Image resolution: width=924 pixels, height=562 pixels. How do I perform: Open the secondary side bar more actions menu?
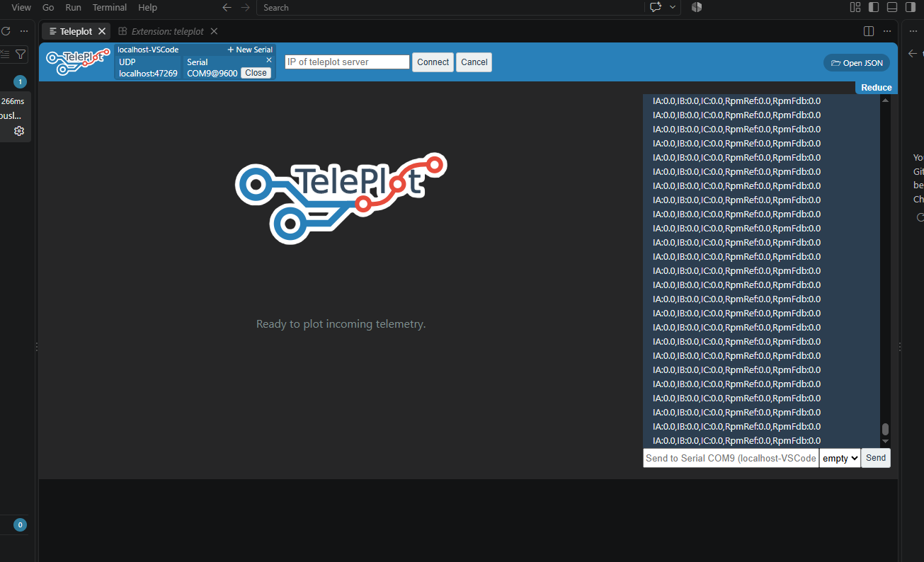[913, 31]
